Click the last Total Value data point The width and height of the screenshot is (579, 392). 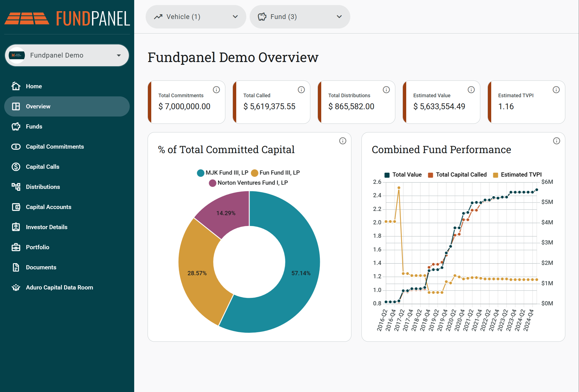pos(537,190)
